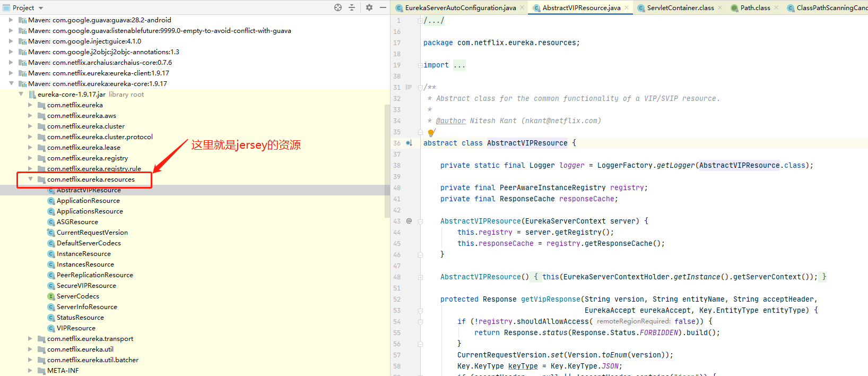Screen dimensions: 868x376
Task: Click PeerReplicationResource class icon
Action: [51, 275]
